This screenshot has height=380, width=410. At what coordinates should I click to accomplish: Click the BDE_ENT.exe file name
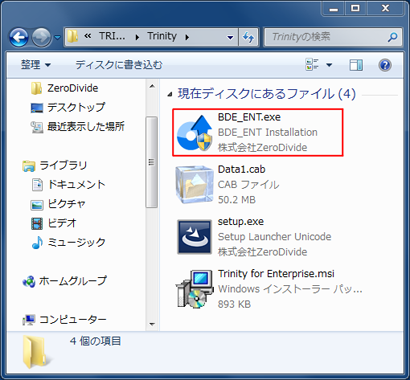tap(249, 117)
